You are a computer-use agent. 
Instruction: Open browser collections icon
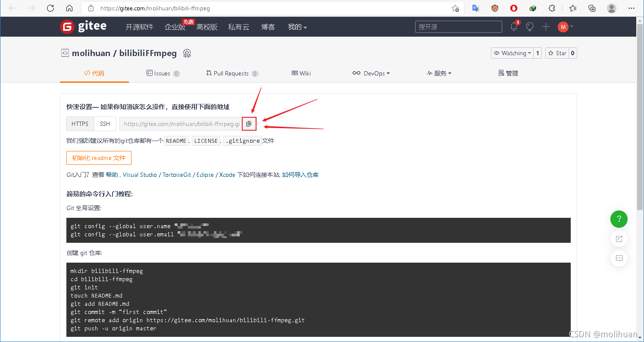[x=592, y=8]
